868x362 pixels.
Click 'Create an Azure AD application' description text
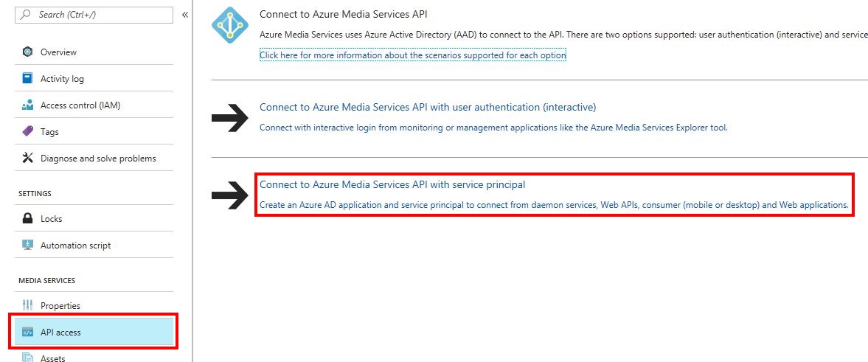point(554,205)
